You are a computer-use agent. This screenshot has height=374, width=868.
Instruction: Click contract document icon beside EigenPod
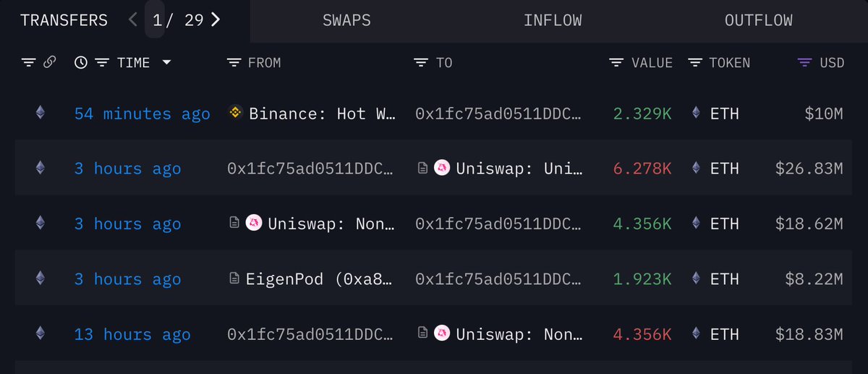(234, 279)
